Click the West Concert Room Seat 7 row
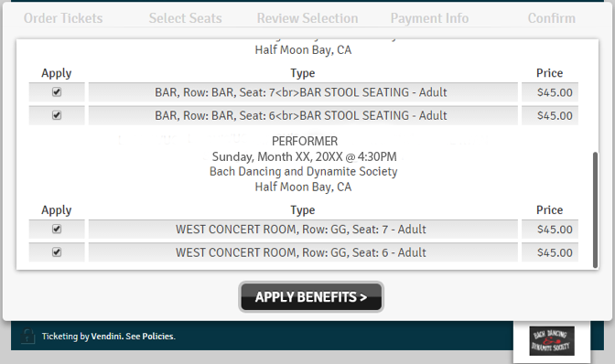The width and height of the screenshot is (615, 364). pos(303,229)
